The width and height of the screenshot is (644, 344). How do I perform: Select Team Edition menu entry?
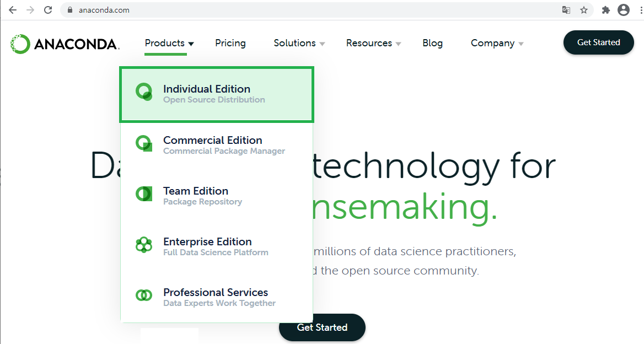pyautogui.click(x=217, y=196)
